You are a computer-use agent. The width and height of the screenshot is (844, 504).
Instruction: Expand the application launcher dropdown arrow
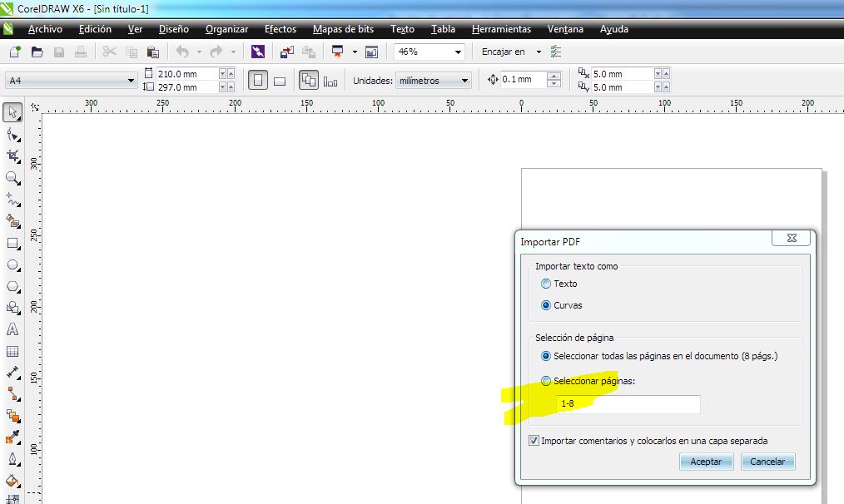(x=355, y=52)
